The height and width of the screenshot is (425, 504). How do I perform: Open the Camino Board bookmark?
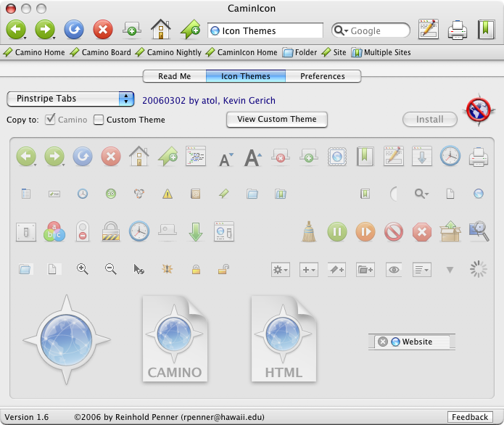click(x=100, y=52)
